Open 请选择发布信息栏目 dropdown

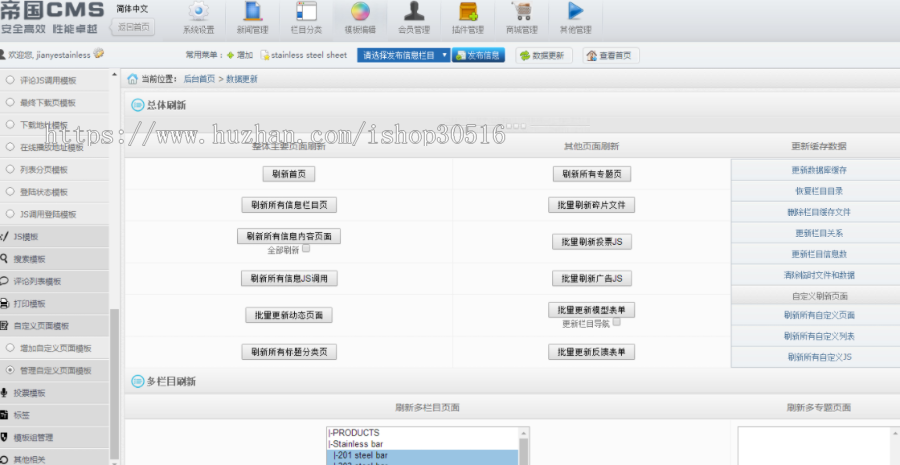tap(404, 55)
